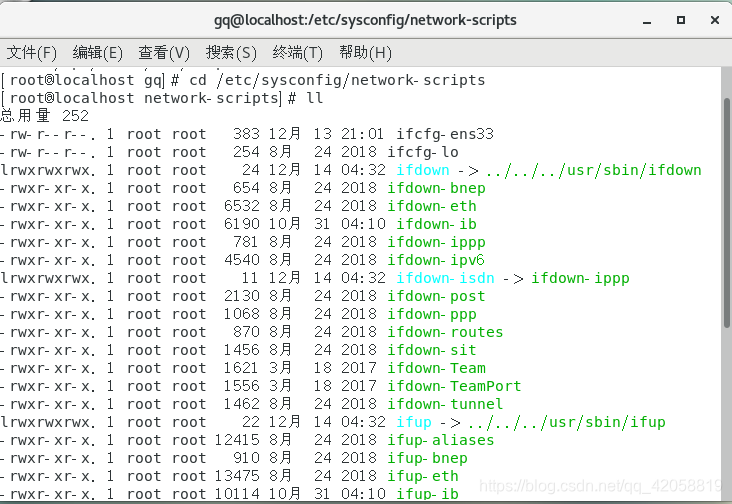The height and width of the screenshot is (504, 732).
Task: Click the ifdown-ppp file name
Action: click(x=432, y=314)
